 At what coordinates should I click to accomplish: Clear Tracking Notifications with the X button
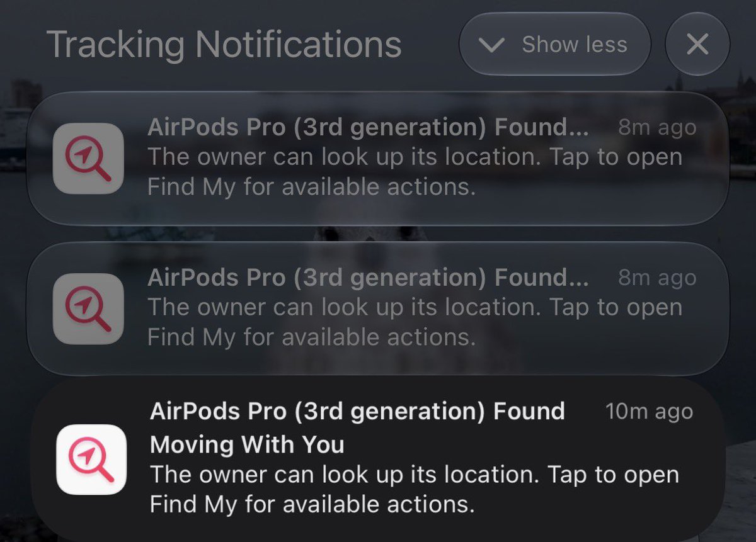pos(697,44)
